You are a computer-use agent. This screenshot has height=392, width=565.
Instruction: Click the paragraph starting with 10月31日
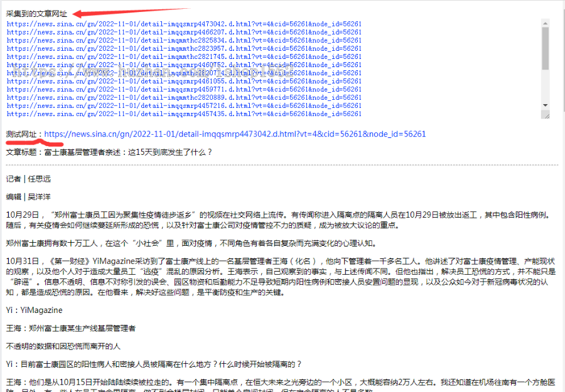[x=281, y=277]
